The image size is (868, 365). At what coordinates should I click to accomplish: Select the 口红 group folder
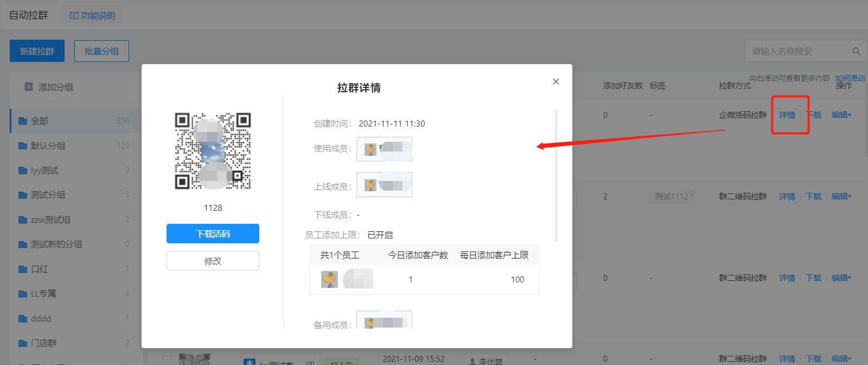75,269
